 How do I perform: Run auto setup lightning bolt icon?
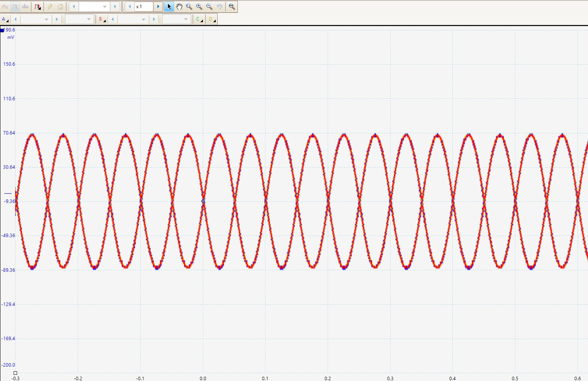(50, 7)
